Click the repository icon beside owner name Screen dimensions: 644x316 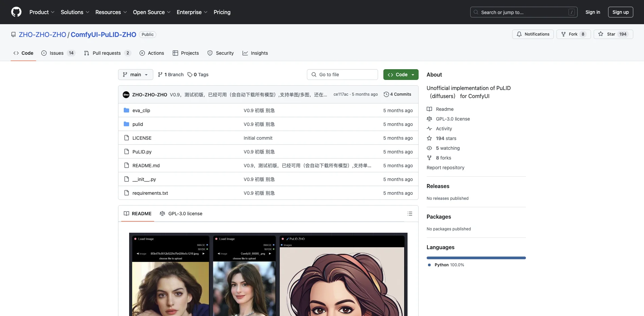(x=13, y=35)
